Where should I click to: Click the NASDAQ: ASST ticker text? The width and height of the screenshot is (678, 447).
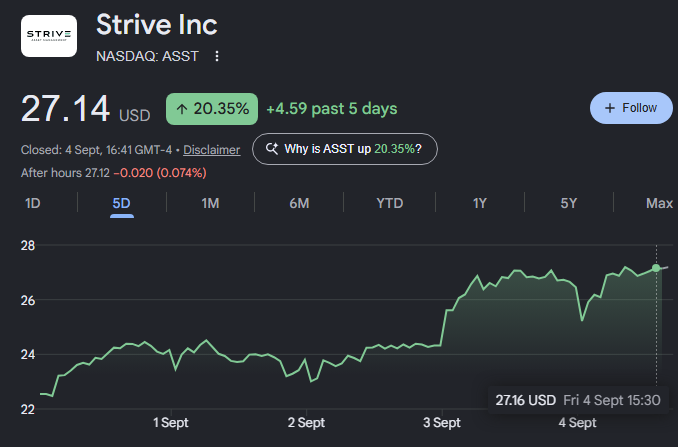coord(147,56)
